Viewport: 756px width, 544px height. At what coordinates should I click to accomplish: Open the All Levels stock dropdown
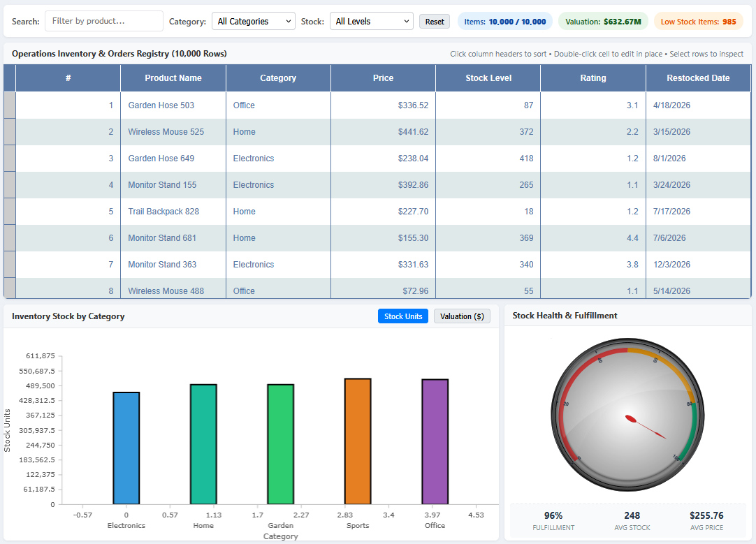click(x=371, y=21)
